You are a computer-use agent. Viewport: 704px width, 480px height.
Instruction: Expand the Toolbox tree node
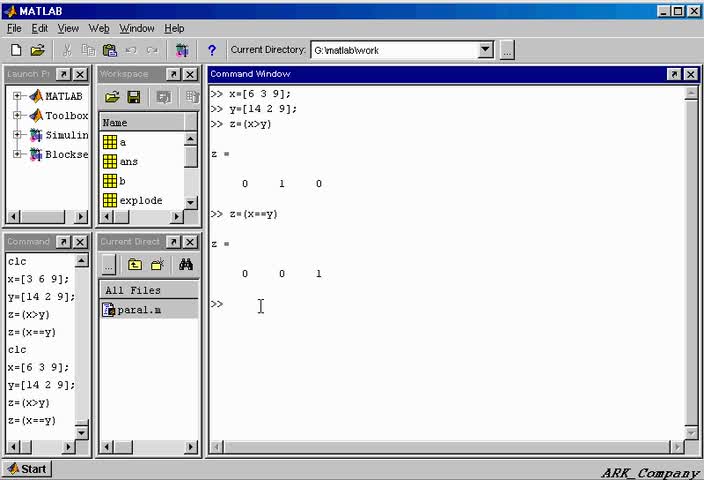pyautogui.click(x=17, y=115)
